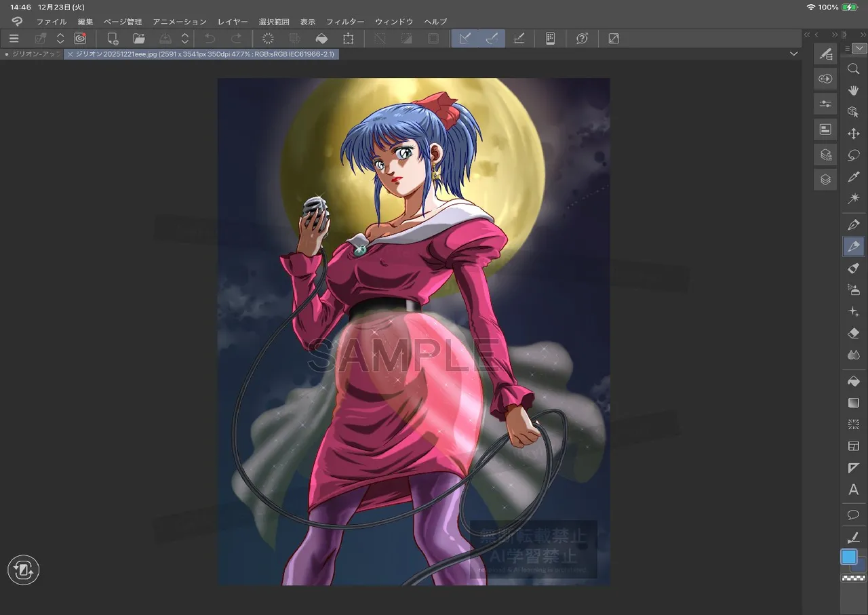Collapse palette dock with double-left arrows

coord(807,35)
